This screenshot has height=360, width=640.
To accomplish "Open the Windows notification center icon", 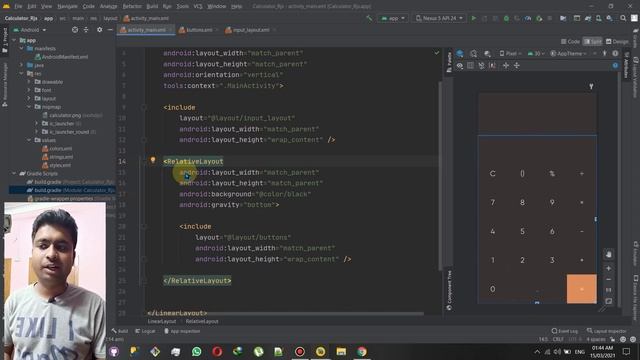I will point(627,351).
